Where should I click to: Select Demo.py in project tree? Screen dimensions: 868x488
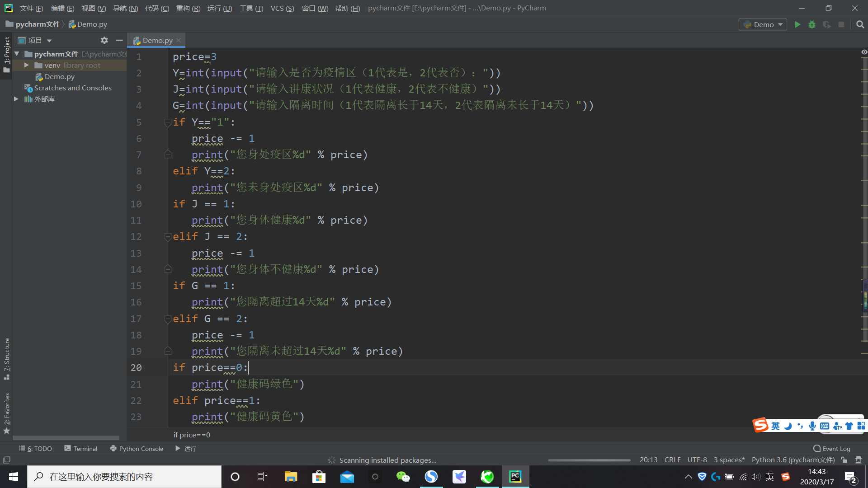[x=59, y=76]
